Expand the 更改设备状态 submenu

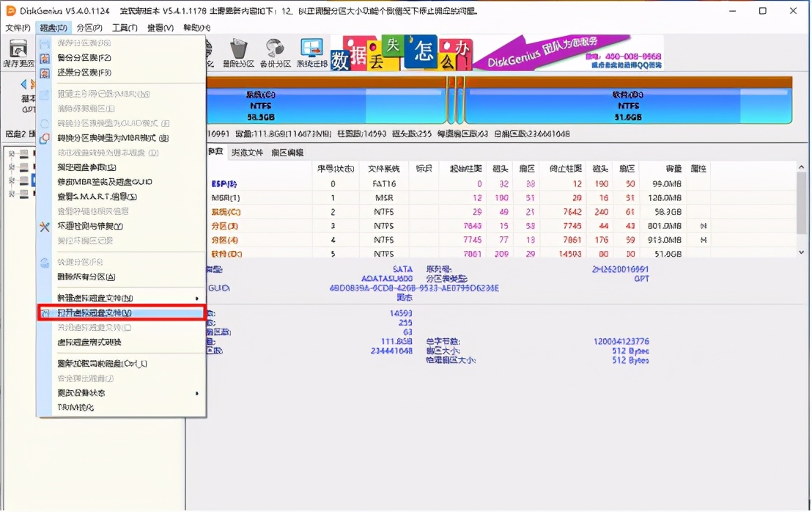coord(122,393)
